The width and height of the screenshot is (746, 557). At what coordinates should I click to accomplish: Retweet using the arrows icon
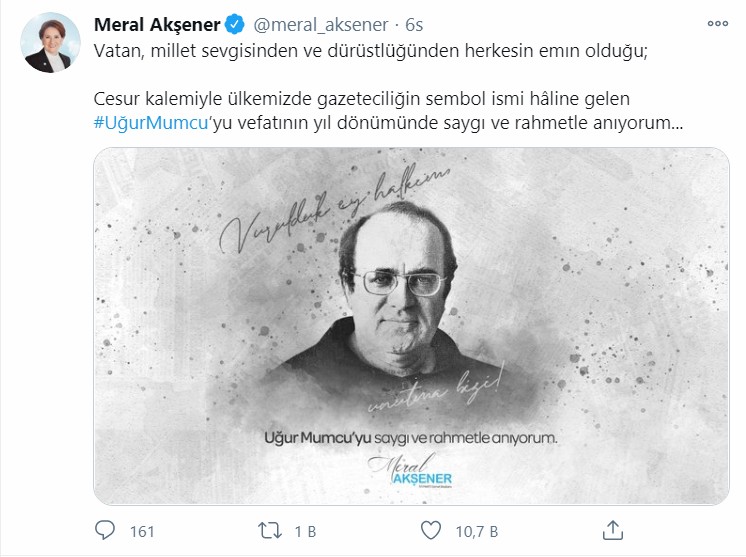(x=270, y=530)
